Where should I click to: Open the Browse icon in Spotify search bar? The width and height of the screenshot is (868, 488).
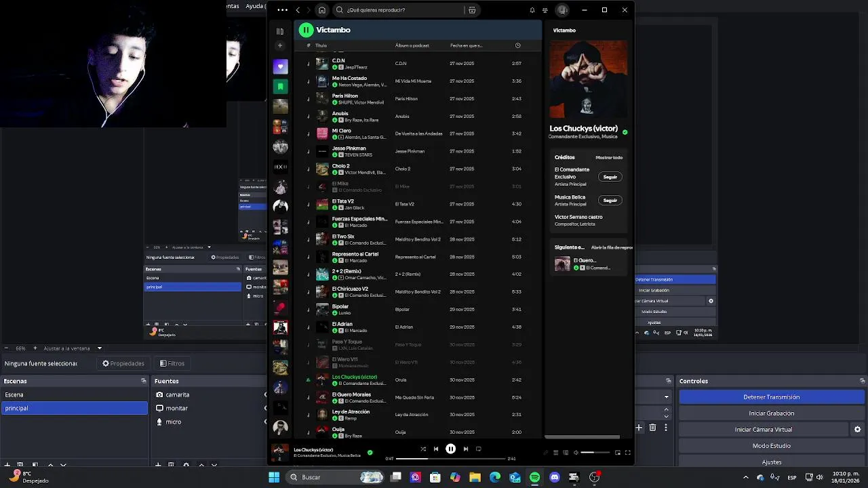pos(472,10)
